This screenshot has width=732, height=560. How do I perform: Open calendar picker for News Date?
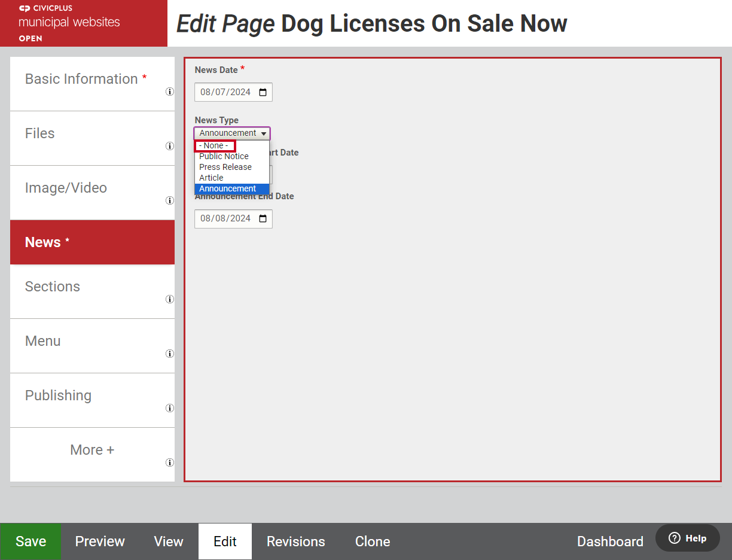[263, 92]
